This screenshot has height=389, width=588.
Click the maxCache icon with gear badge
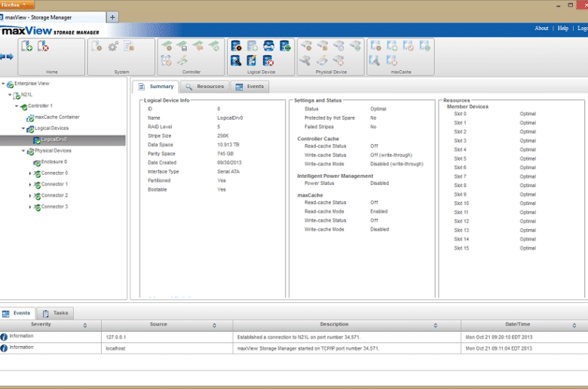click(375, 46)
